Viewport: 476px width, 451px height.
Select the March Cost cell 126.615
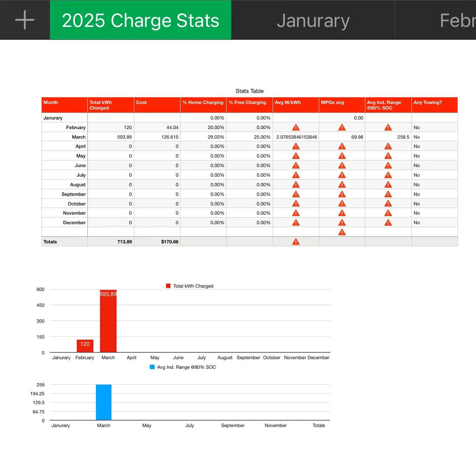157,137
